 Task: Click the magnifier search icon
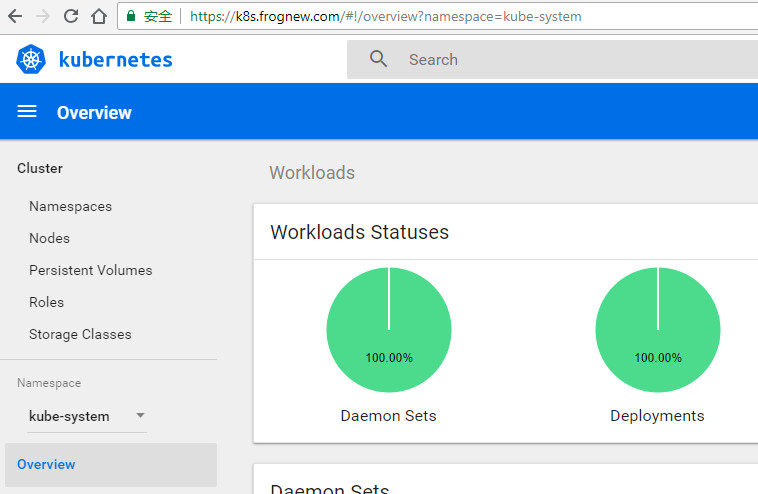tap(378, 59)
